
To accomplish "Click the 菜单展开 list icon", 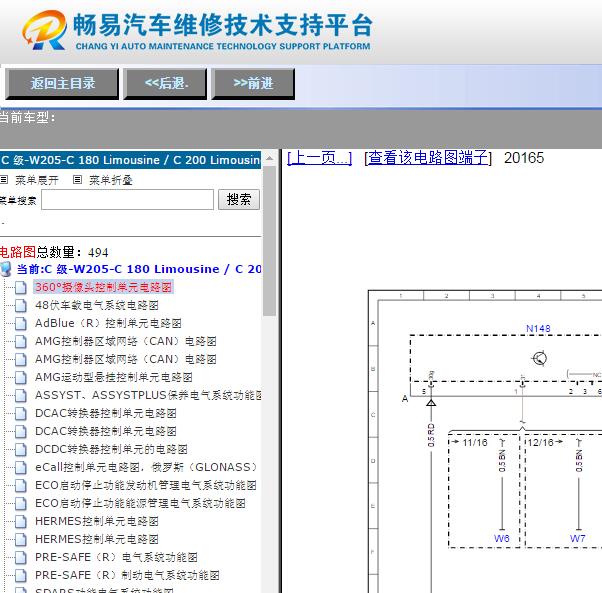I will tap(4, 179).
